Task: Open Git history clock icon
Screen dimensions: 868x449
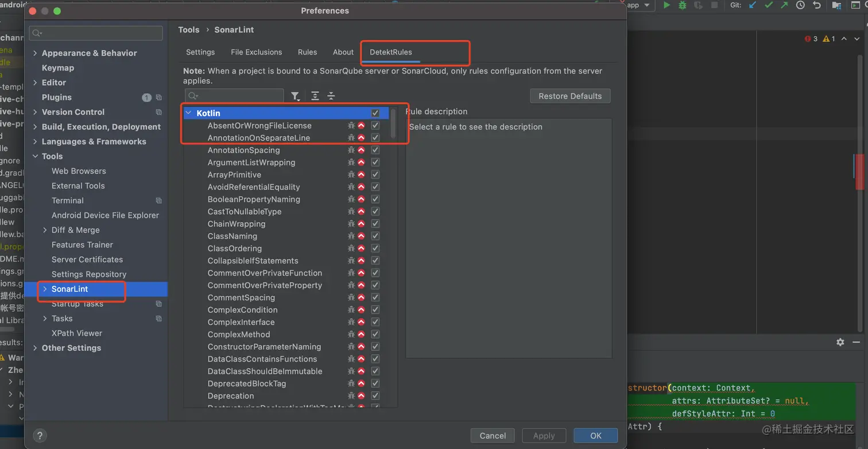Action: [801, 5]
